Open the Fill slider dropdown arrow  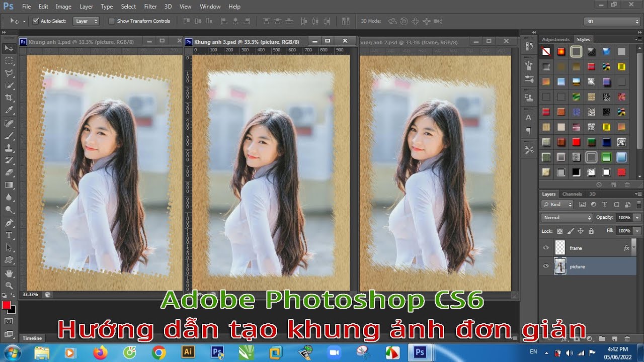coord(637,231)
